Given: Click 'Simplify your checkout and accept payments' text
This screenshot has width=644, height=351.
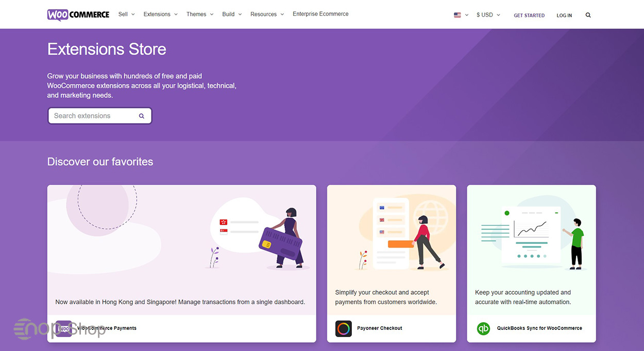Looking at the screenshot, I should pyautogui.click(x=386, y=297).
